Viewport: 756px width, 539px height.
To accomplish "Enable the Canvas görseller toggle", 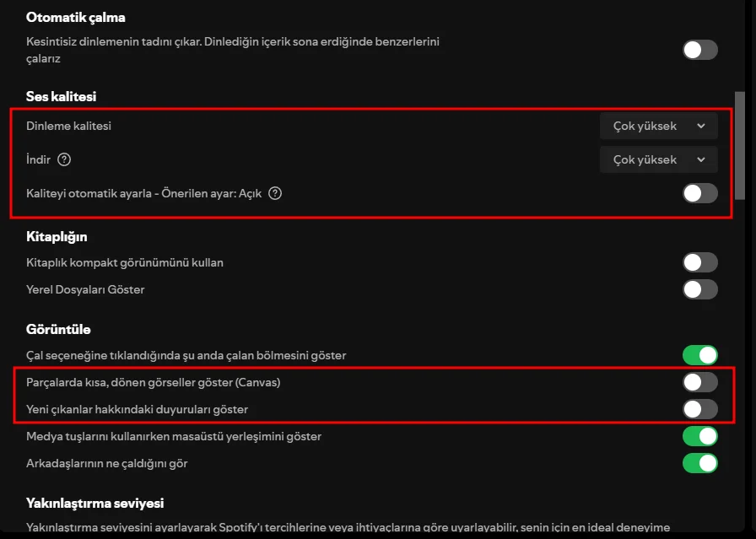I will coord(699,382).
